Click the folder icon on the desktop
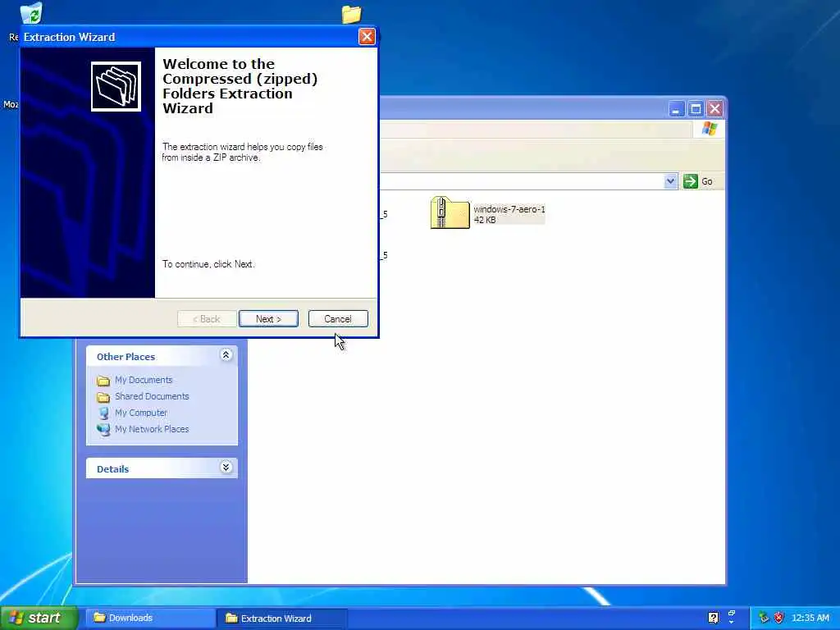Viewport: 840px width, 630px height. pyautogui.click(x=351, y=14)
